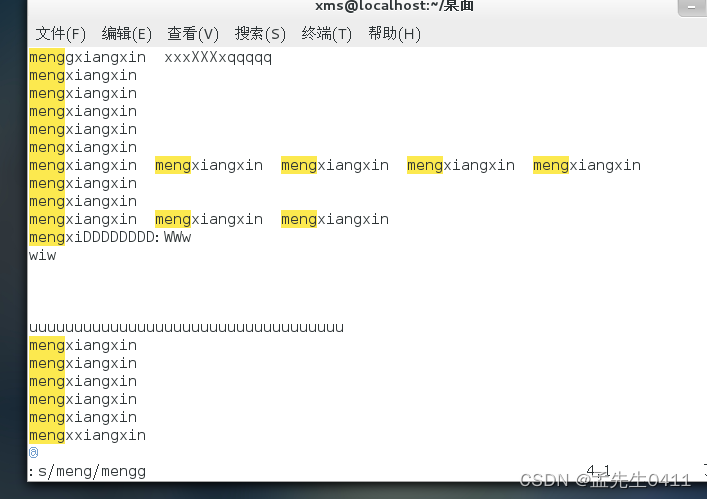The image size is (707, 499).
Task: Click the cursor position indicator 4,1
Action: click(x=598, y=472)
